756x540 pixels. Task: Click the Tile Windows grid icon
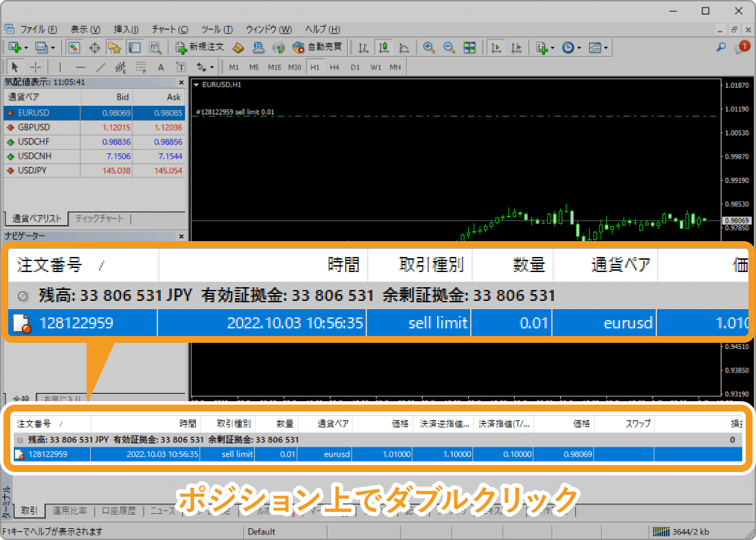[469, 47]
